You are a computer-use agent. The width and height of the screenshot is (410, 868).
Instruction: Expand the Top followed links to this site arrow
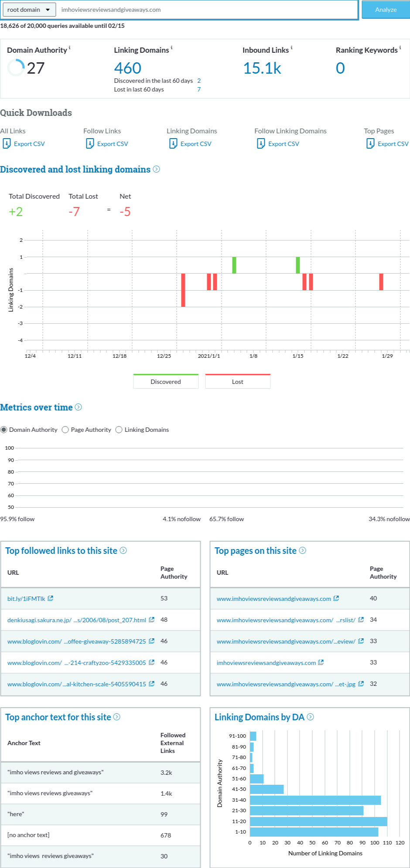coord(123,550)
